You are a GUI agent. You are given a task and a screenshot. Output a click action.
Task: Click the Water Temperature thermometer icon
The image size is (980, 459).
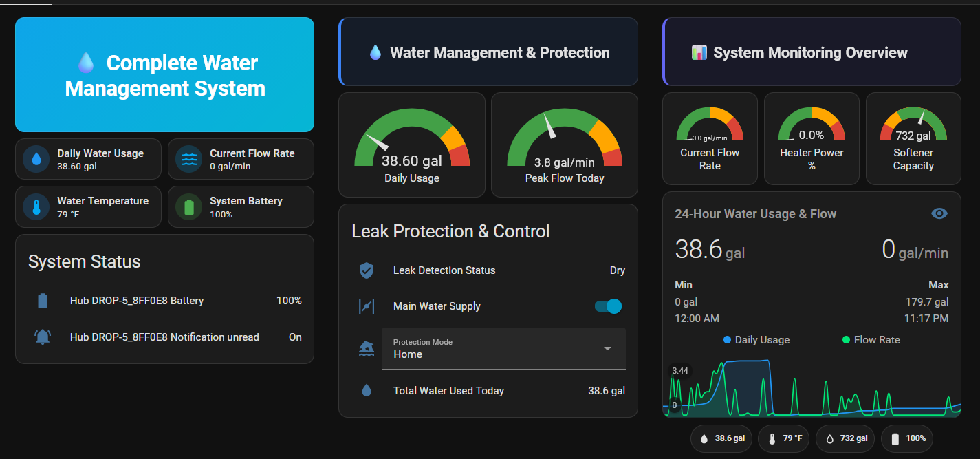(36, 206)
